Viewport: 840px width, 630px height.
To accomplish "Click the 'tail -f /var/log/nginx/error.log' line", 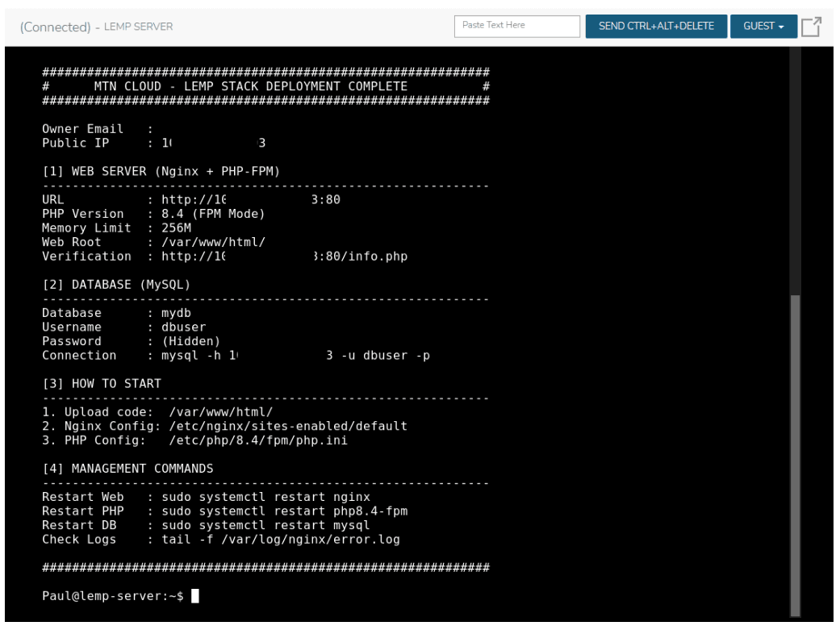I will 221,540.
